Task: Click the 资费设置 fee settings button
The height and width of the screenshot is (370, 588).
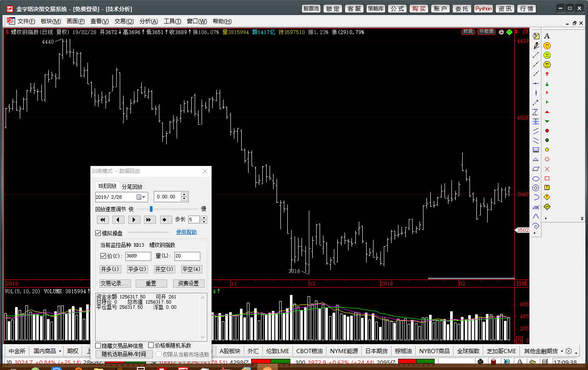Action: pyautogui.click(x=189, y=283)
